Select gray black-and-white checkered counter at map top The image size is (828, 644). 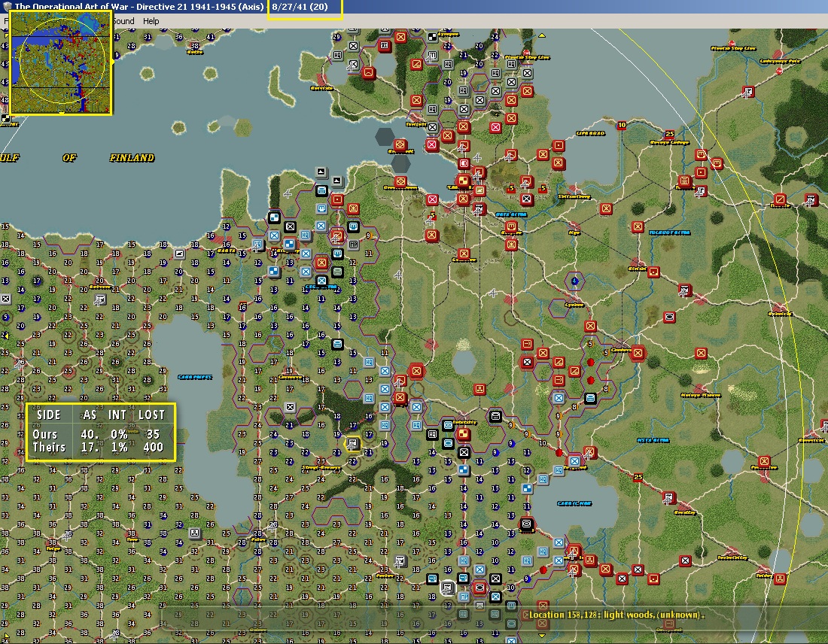[433, 37]
